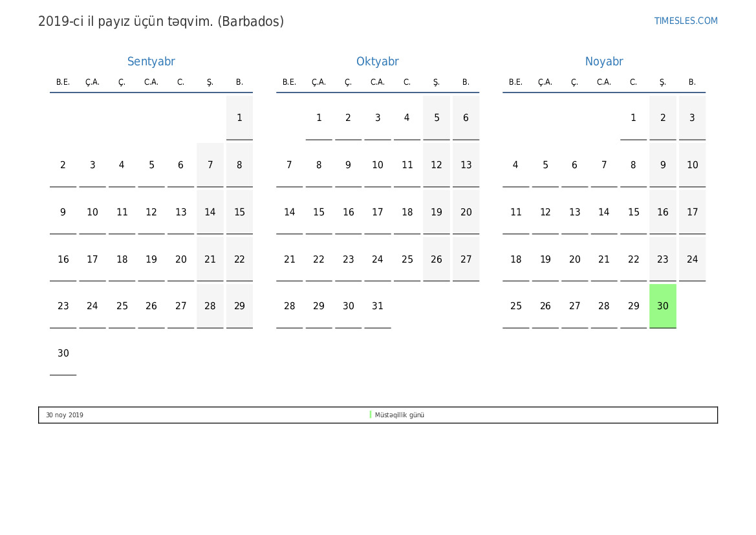Image resolution: width=756 pixels, height=535 pixels.
Task: Select 19 September in Sentyabr
Action: point(151,259)
